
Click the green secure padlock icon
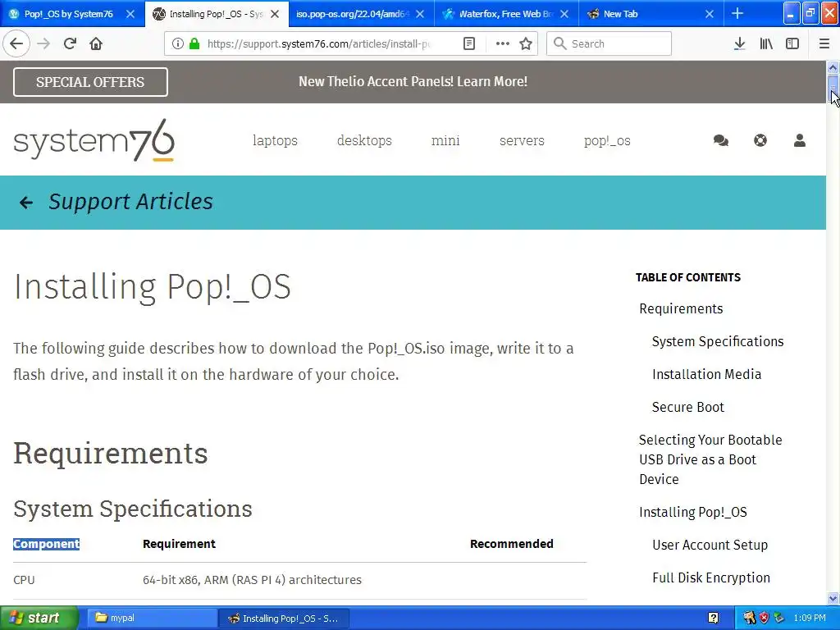(194, 44)
